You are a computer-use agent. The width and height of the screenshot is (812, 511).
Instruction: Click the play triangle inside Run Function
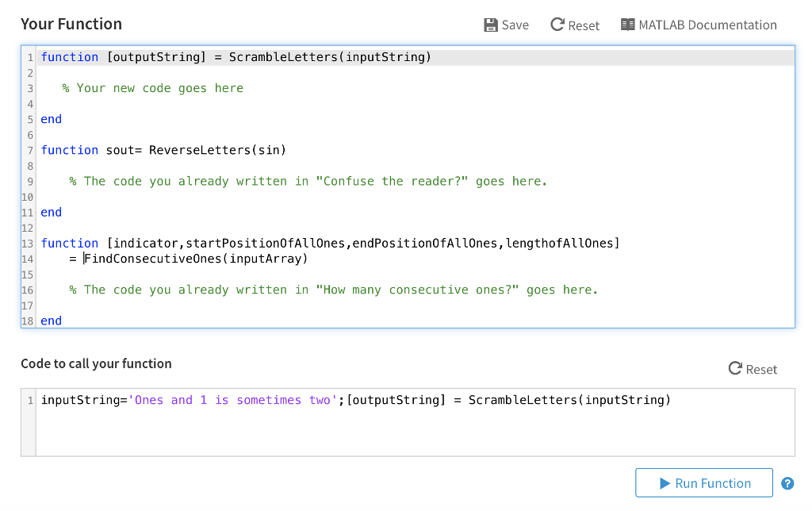(665, 482)
